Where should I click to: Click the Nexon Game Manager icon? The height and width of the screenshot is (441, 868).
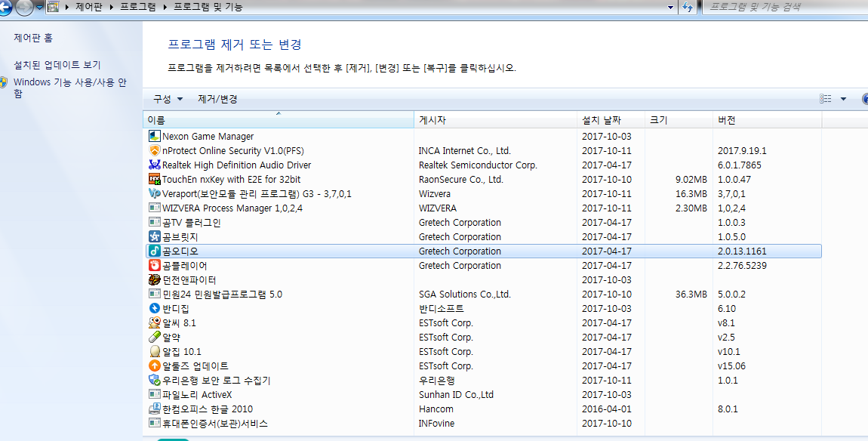tap(155, 137)
